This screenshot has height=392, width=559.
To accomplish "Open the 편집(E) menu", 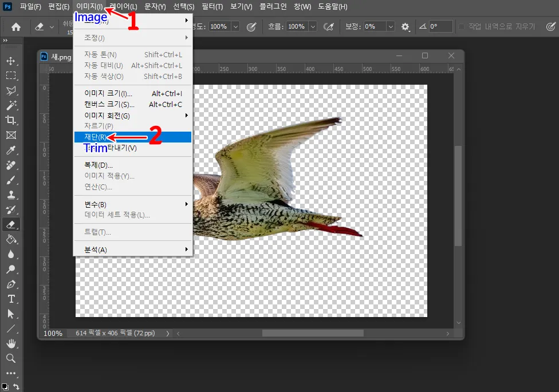I will [x=59, y=6].
